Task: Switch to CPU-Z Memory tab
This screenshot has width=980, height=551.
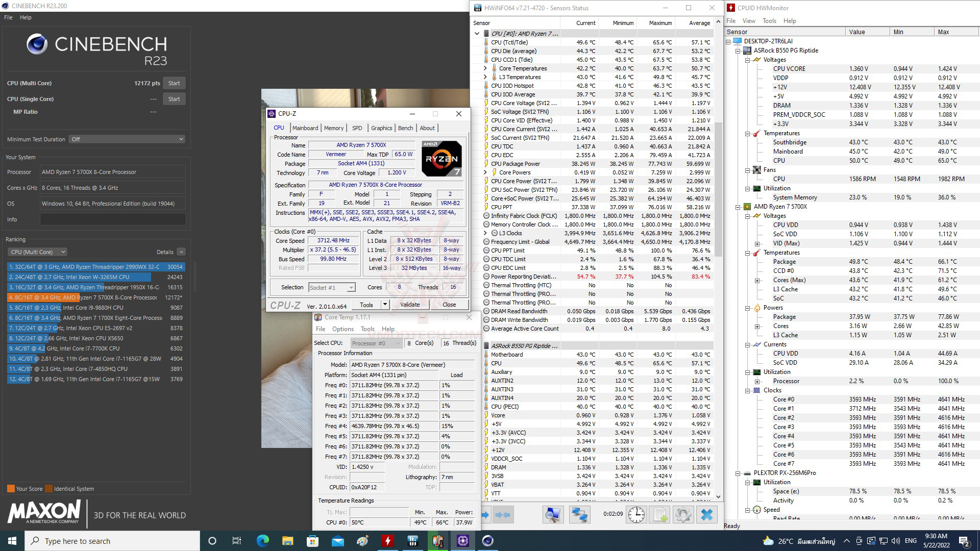Action: [x=333, y=128]
